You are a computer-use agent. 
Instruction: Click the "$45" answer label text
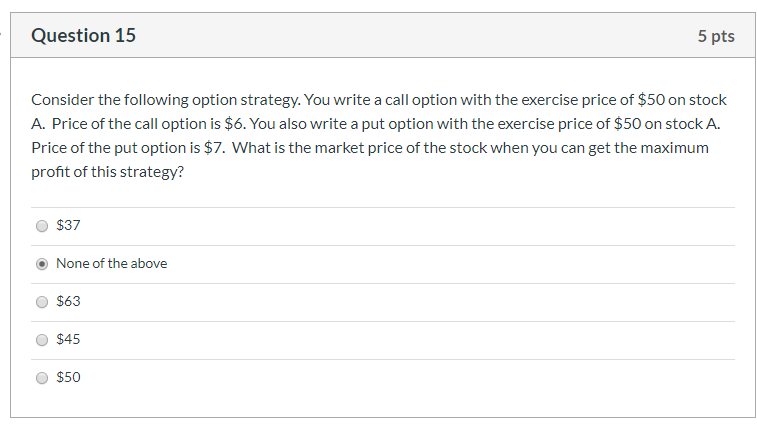click(x=68, y=340)
